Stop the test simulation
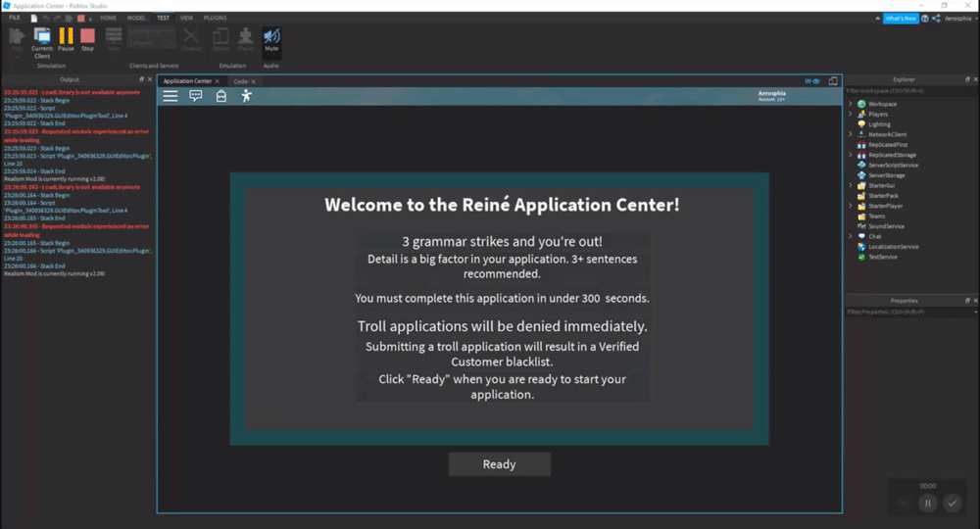Image resolution: width=980 pixels, height=529 pixels. [x=87, y=39]
